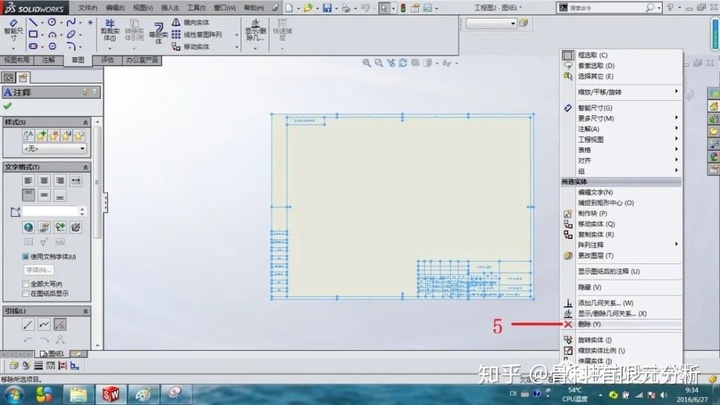Click the Right Align text format button
Screen dimensions: 720x405
pyautogui.click(x=60, y=180)
